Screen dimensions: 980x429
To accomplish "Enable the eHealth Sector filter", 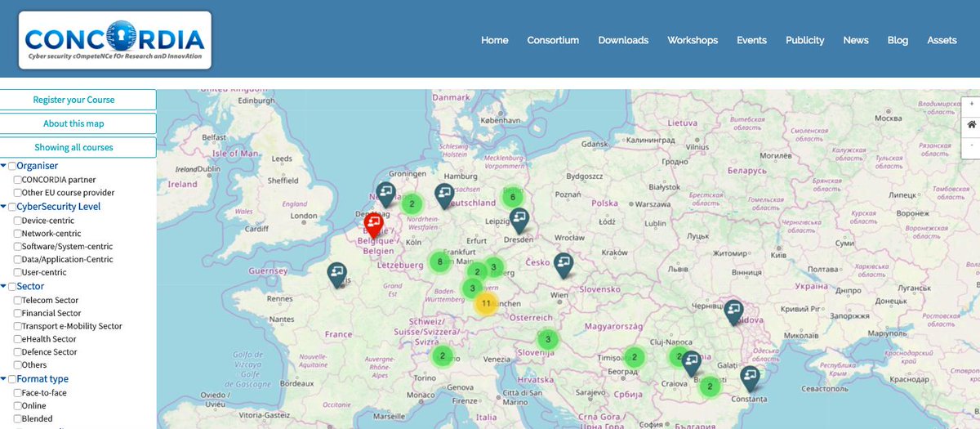I will pos(17,339).
